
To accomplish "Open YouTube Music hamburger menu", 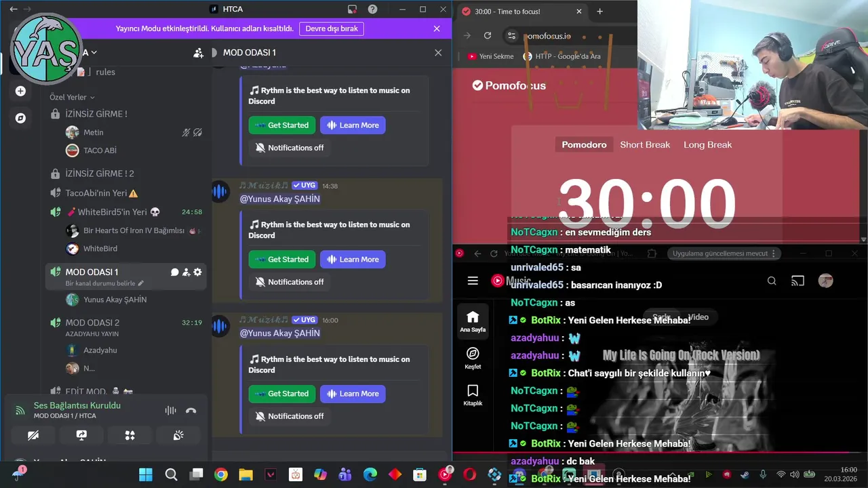I will [473, 281].
